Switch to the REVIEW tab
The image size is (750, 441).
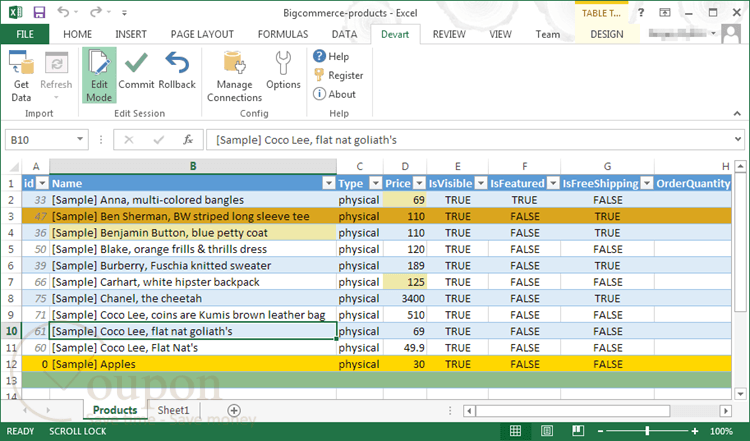[449, 34]
